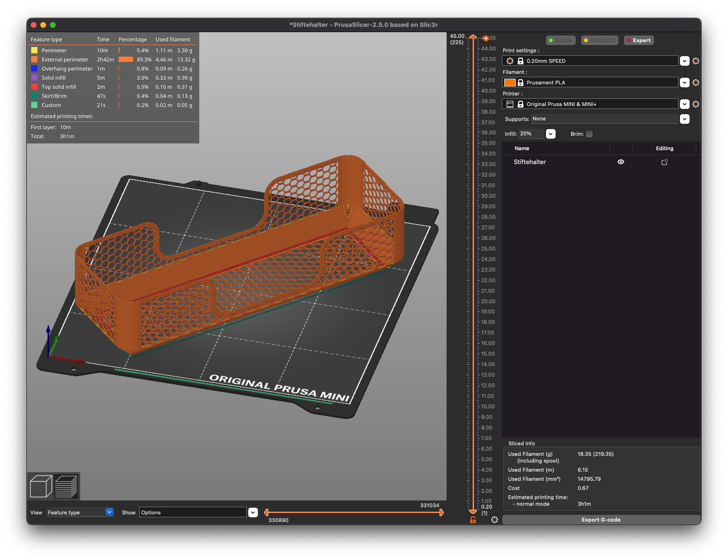
Task: Click the Infill 20% input field
Action: pos(530,134)
